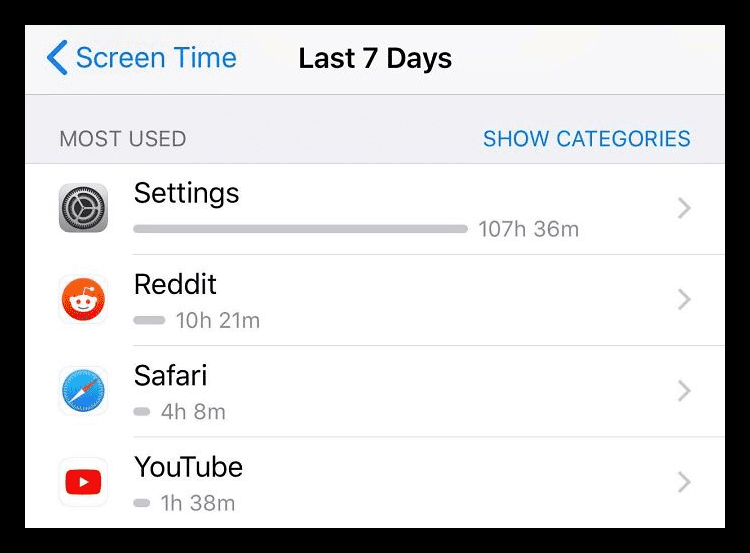Tap the blue back chevron arrow
This screenshot has width=750, height=553.
click(x=57, y=58)
